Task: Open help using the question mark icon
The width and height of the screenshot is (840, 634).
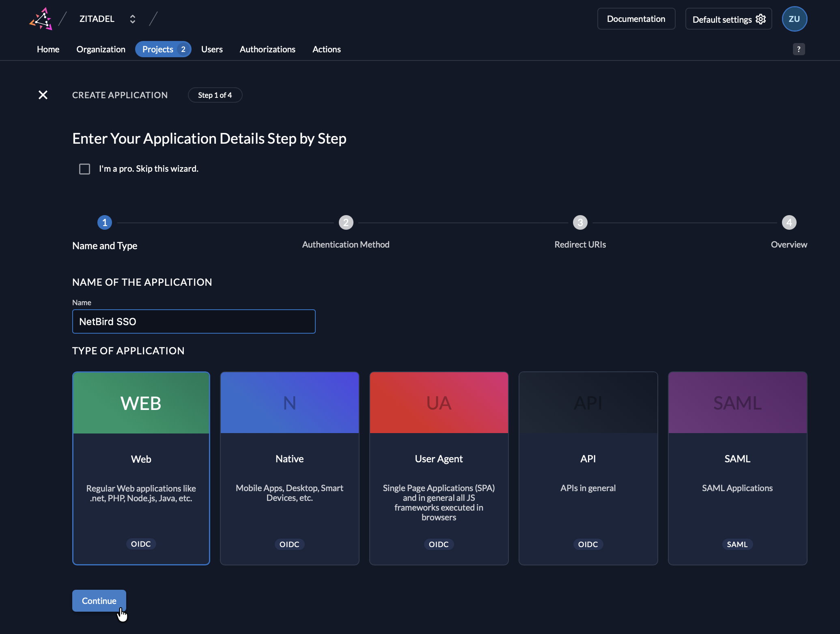Action: [799, 49]
